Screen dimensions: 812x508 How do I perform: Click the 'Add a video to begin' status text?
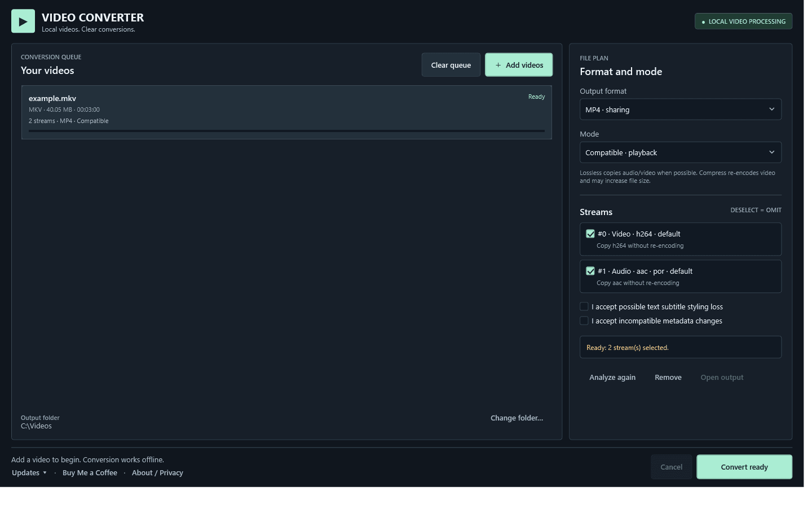click(87, 459)
